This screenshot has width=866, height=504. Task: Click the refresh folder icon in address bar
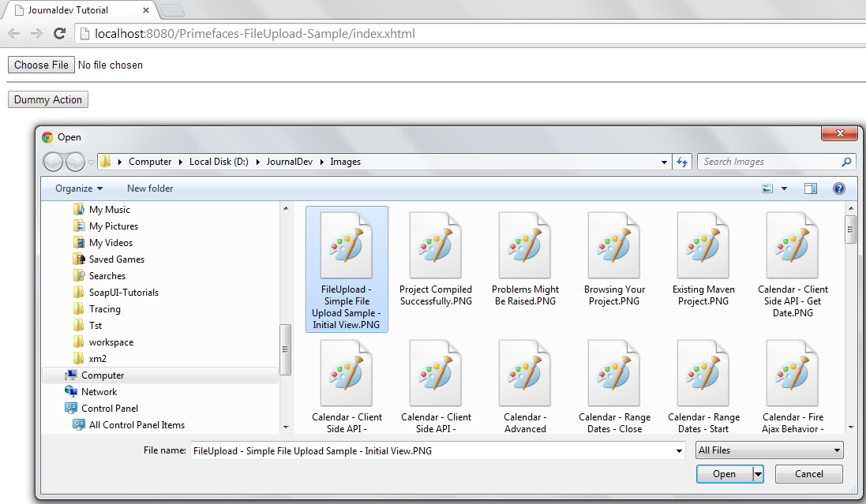click(682, 162)
